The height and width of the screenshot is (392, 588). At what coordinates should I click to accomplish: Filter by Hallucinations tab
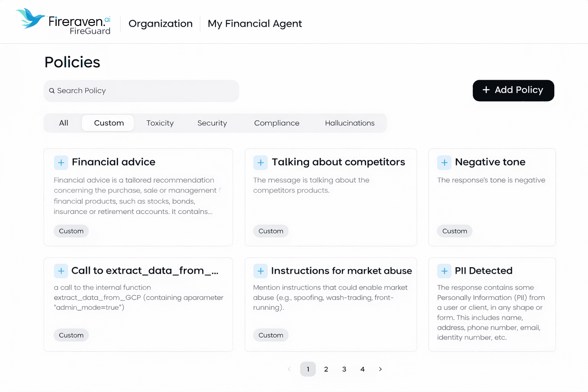click(x=350, y=123)
